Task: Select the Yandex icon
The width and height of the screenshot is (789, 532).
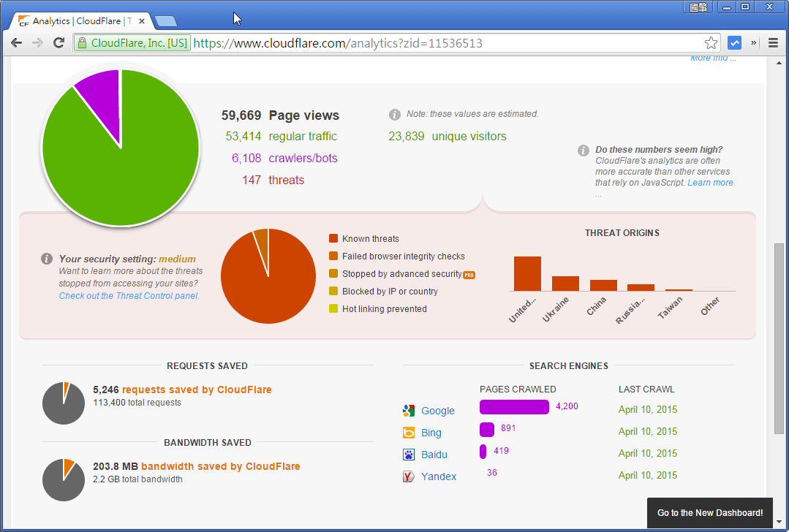Action: point(409,476)
